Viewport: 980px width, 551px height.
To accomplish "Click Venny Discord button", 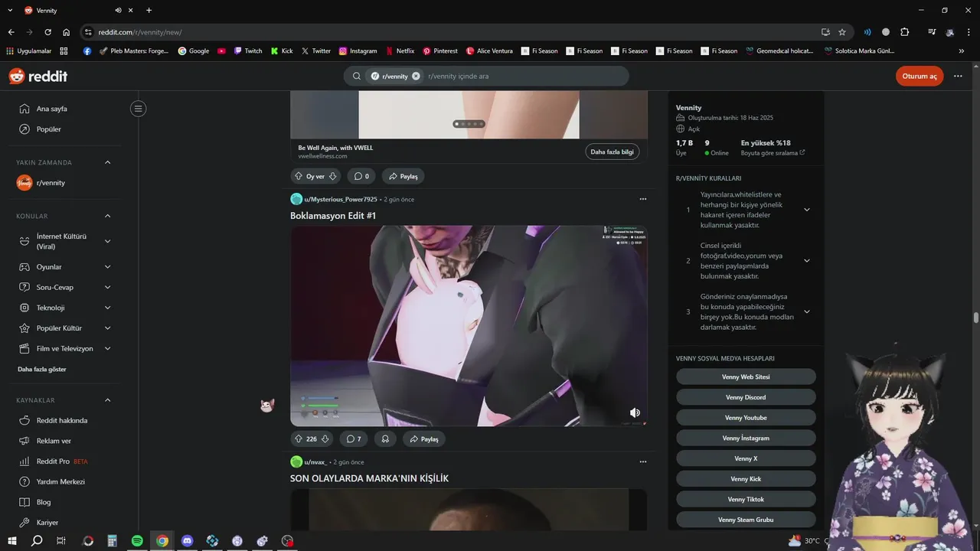I will (x=746, y=397).
